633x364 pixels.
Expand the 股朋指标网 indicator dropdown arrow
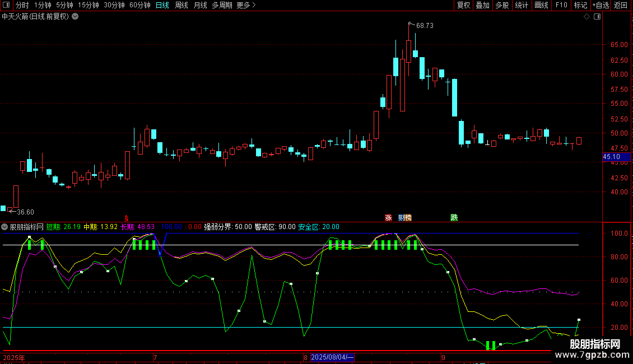[5, 227]
